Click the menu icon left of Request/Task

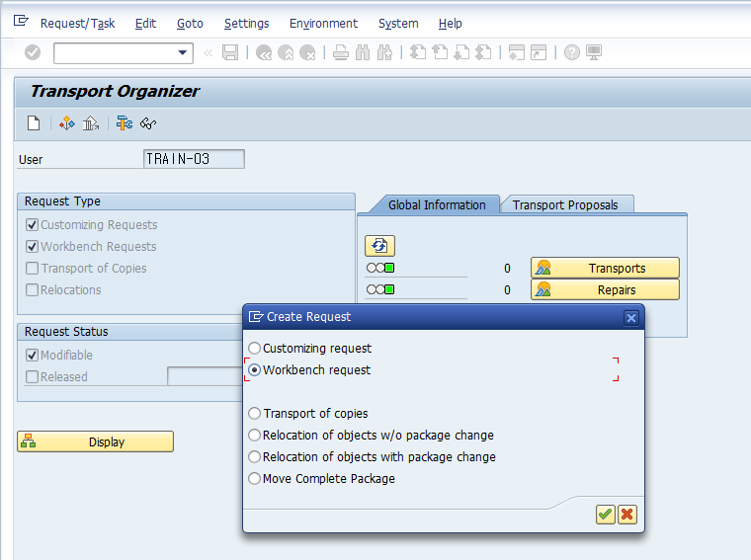21,21
